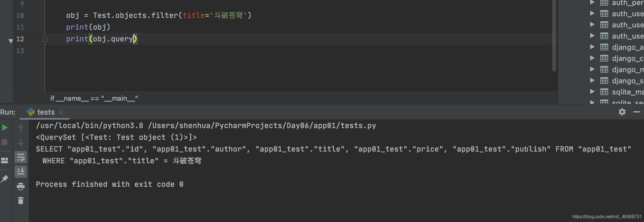
Task: Expand the django_s table node
Action: coord(592,81)
